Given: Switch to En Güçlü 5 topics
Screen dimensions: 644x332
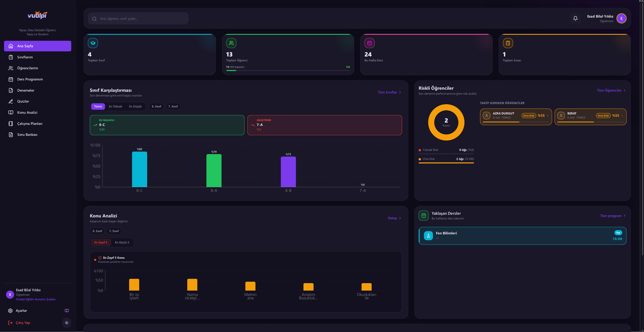Looking at the screenshot, I should 122,242.
